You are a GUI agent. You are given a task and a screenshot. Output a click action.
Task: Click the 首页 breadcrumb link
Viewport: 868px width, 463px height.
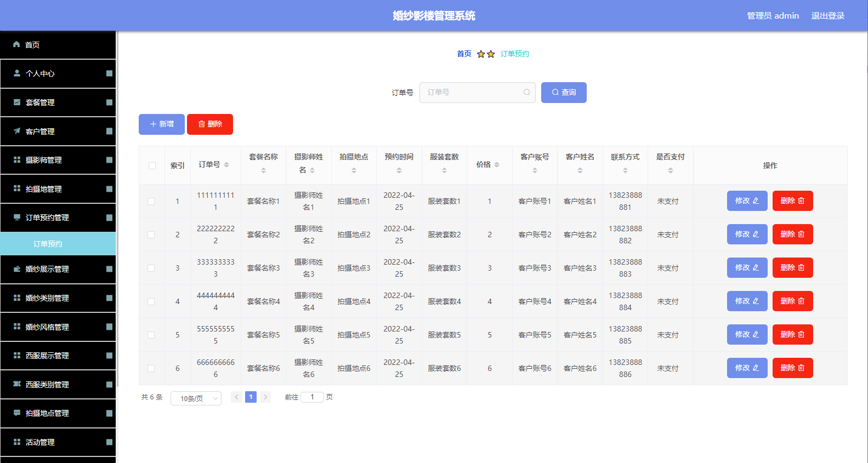tap(464, 54)
